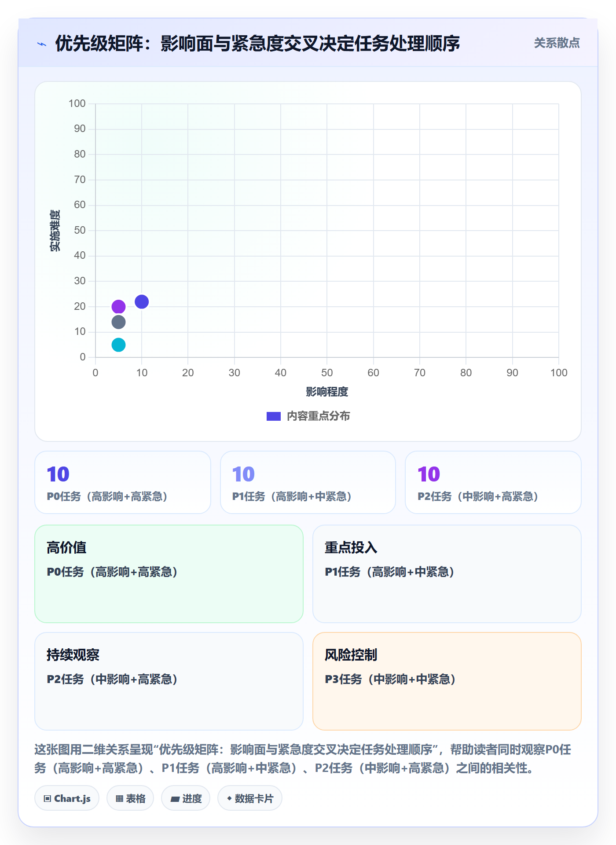Image resolution: width=616 pixels, height=845 pixels.
Task: Click the number 10 above P2任务 label
Action: [x=429, y=474]
